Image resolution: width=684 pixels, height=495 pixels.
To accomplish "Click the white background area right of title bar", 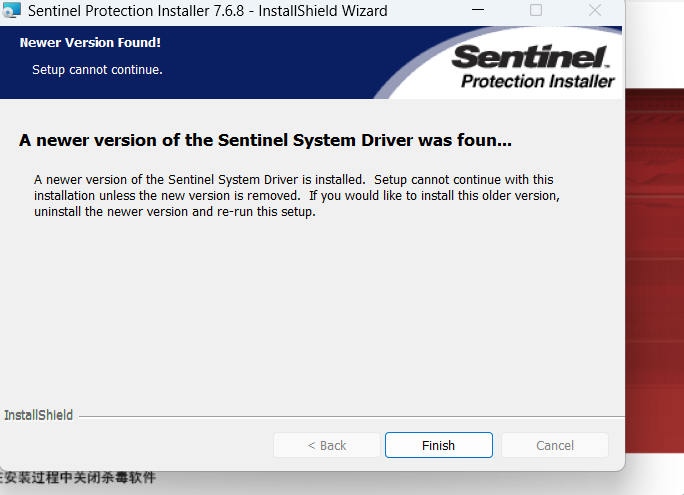I will point(655,40).
